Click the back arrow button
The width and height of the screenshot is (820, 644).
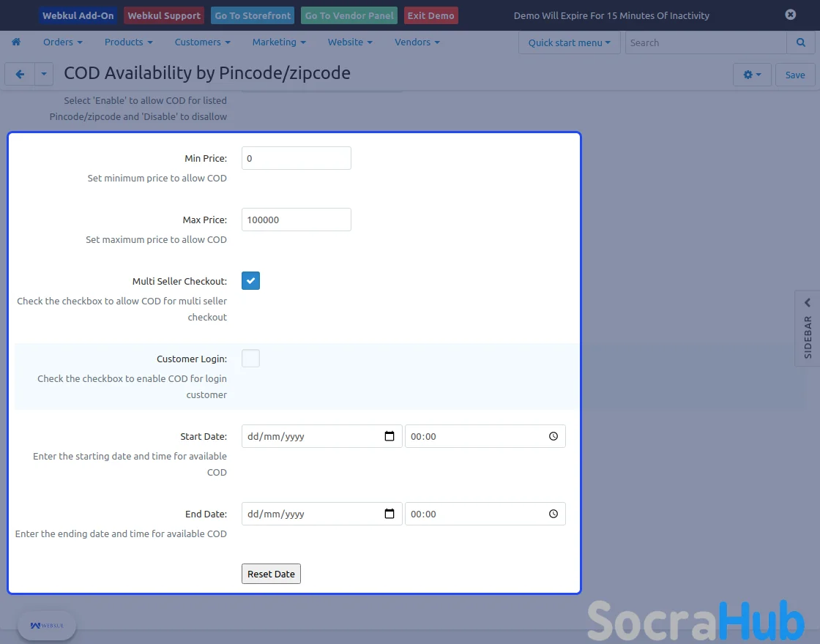click(20, 74)
